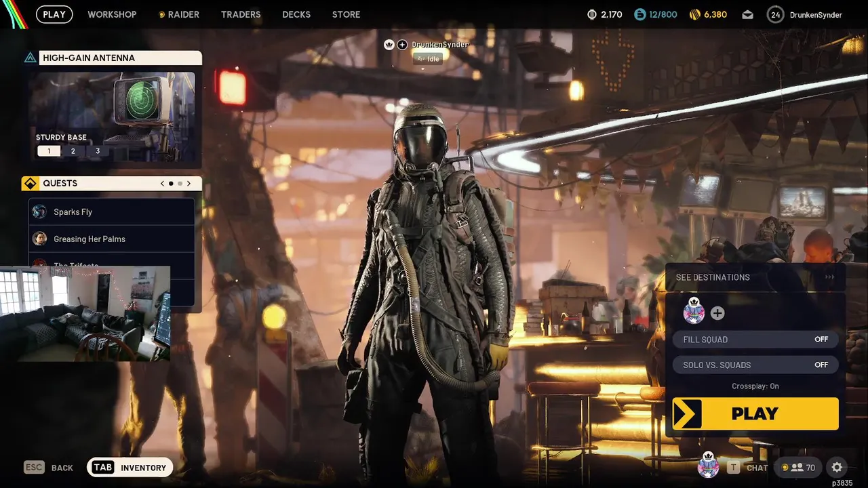Viewport: 868px width, 488px height.
Task: Click the player avatar beside CHAT
Action: [709, 466]
